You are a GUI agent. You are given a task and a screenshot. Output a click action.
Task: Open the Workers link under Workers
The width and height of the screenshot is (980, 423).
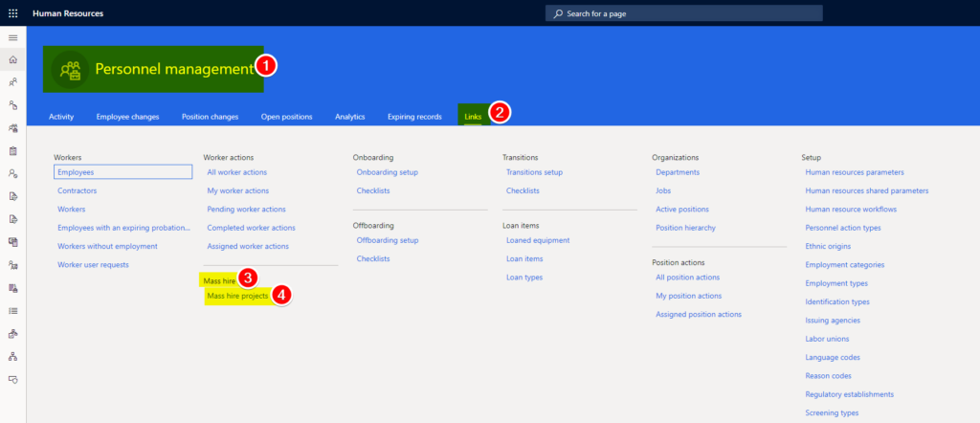[x=71, y=210]
